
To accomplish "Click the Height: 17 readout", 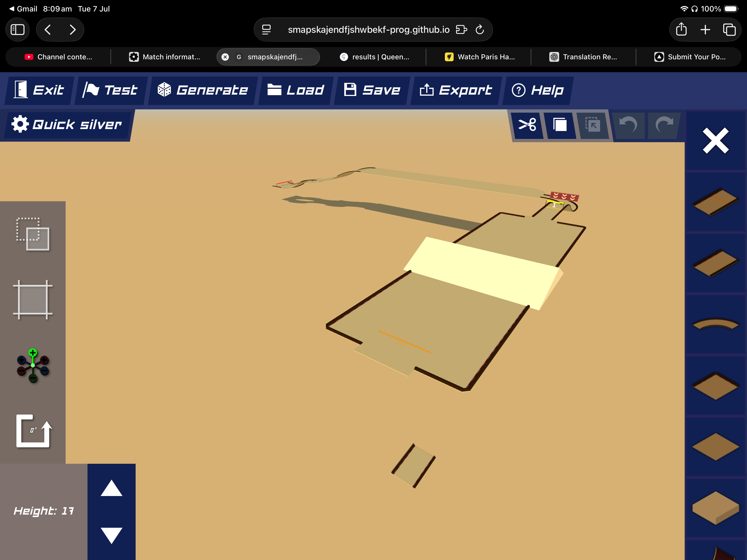I will click(43, 511).
